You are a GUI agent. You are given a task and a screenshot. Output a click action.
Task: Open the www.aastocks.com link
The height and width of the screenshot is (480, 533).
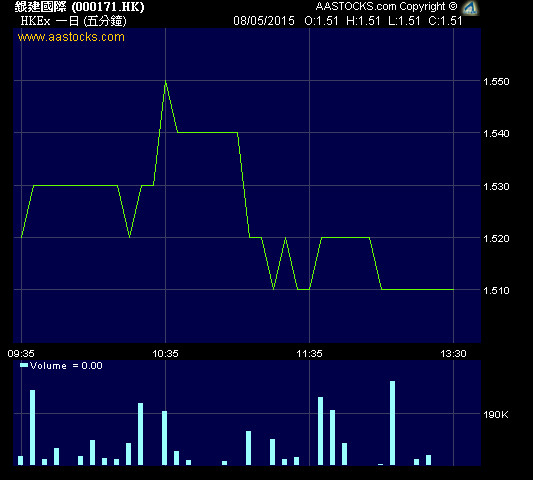pos(71,37)
